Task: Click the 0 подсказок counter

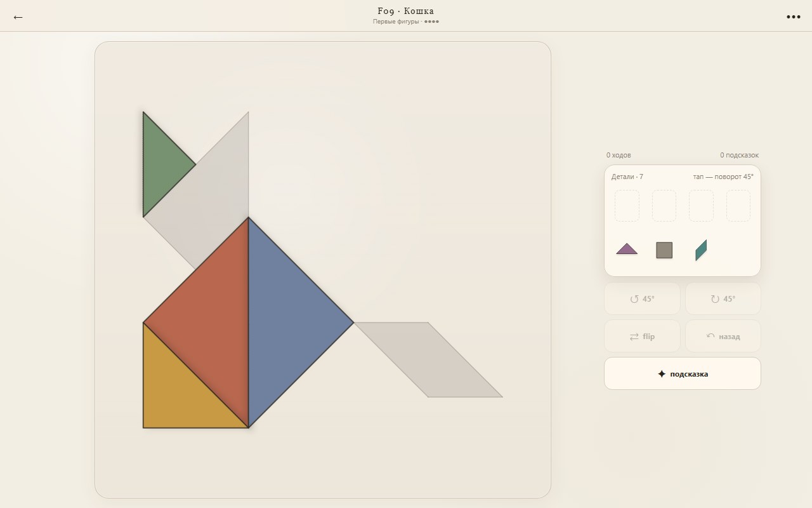Action: click(739, 155)
